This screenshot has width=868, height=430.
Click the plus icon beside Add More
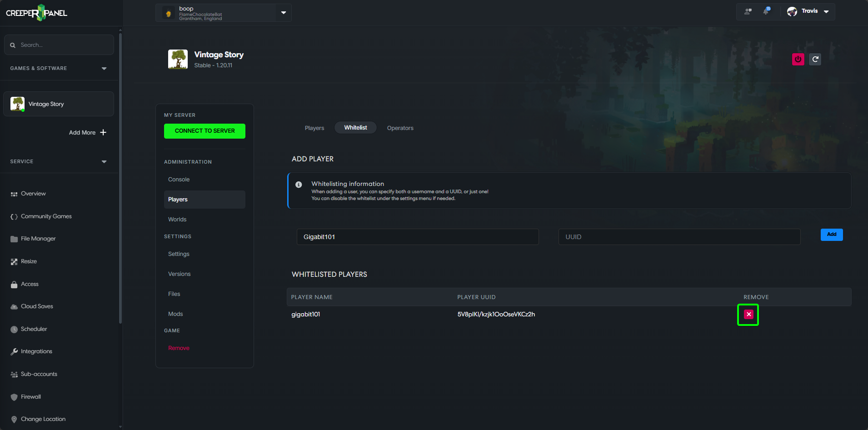coord(103,132)
